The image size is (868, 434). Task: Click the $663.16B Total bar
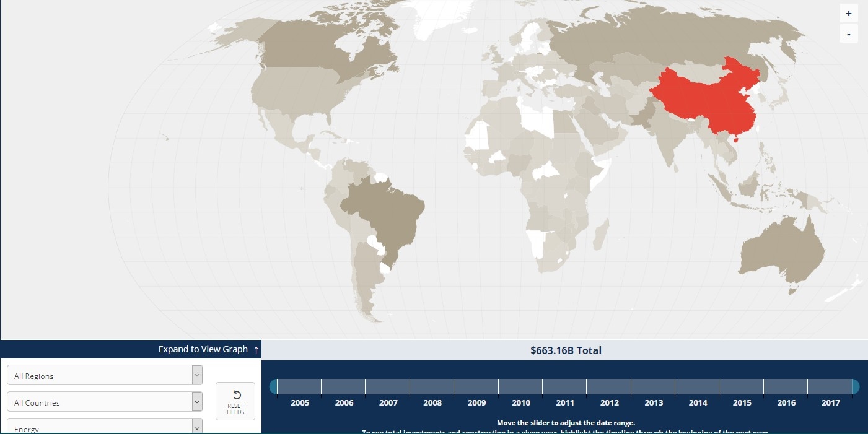point(565,350)
